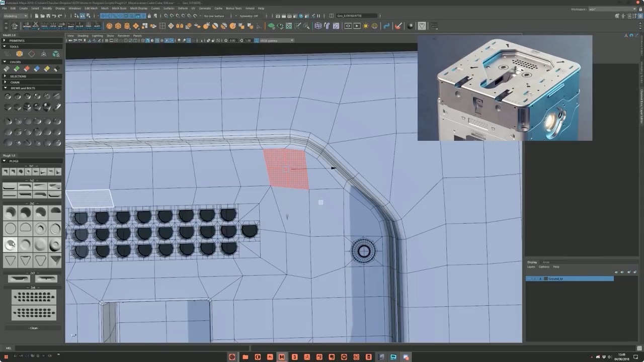Select a 2x3 handle plug preset
This screenshot has height=362, width=644.
tap(19, 279)
